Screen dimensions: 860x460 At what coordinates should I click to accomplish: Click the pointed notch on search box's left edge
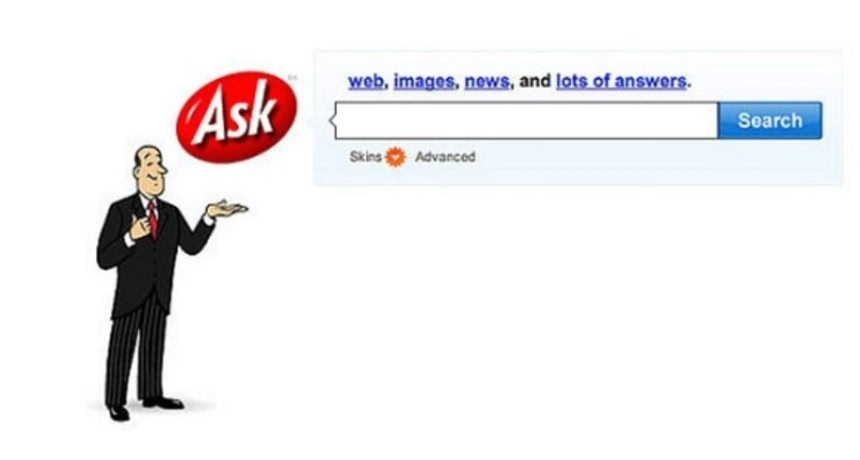pyautogui.click(x=332, y=120)
